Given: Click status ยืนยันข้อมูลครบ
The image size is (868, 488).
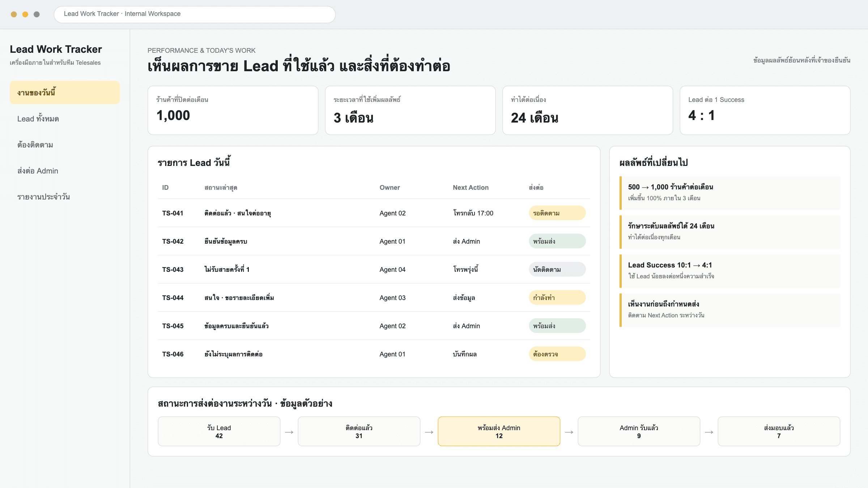Looking at the screenshot, I should click(x=226, y=241).
